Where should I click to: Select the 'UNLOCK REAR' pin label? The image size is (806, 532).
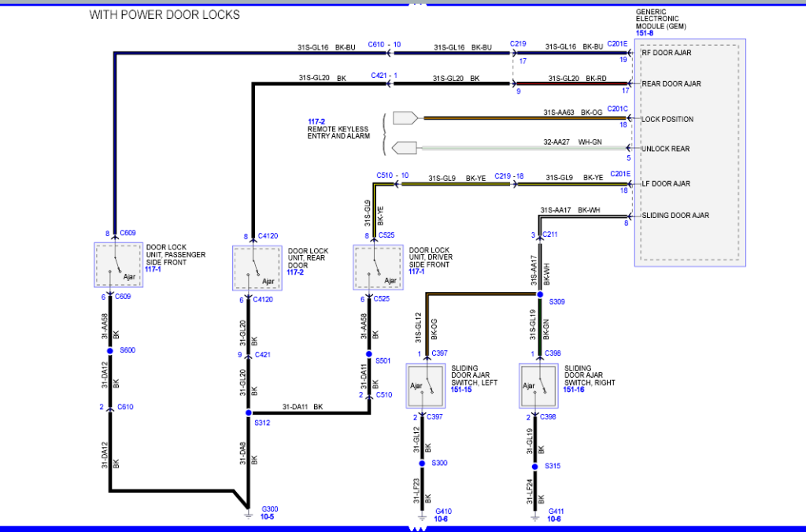point(665,149)
